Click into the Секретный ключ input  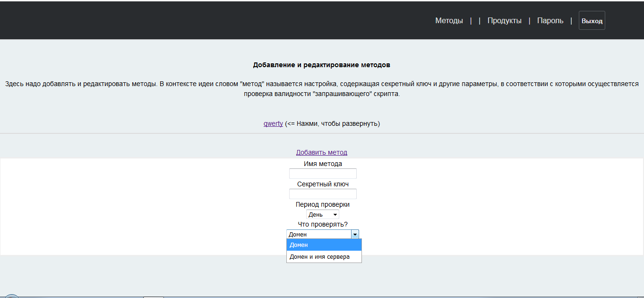[x=323, y=194]
